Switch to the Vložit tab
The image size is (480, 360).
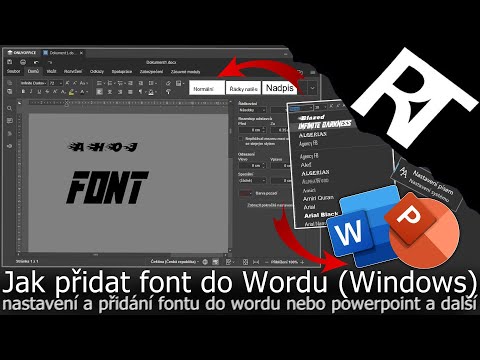51,71
